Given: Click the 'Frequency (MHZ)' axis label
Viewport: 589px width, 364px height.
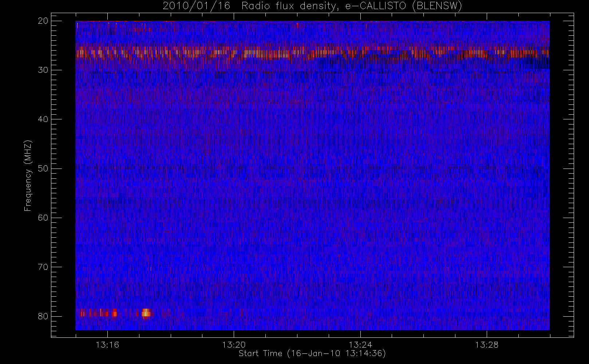Looking at the screenshot, I should click(x=28, y=175).
